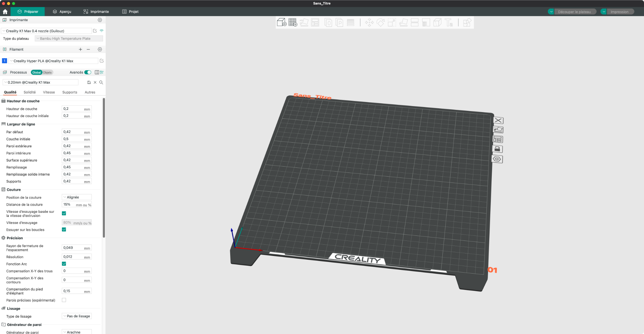Search process settings with magnifier icon
644x334 pixels.
click(x=101, y=82)
